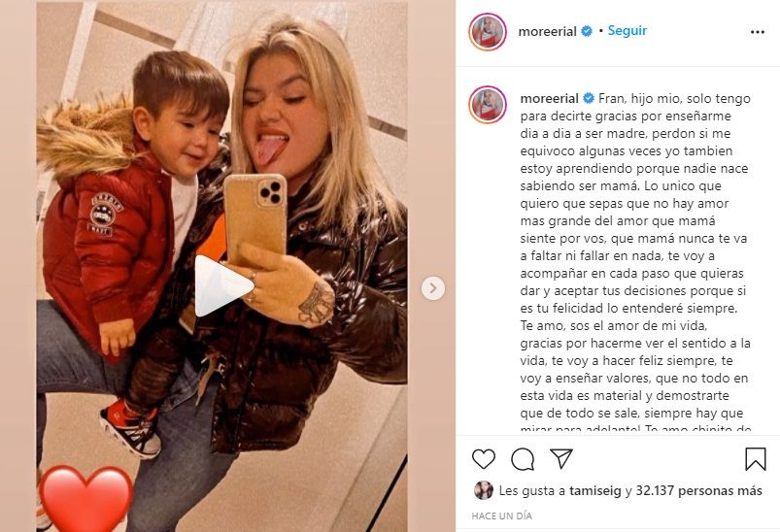
Task: Click the red heart sticker on photo
Action: pos(85,499)
